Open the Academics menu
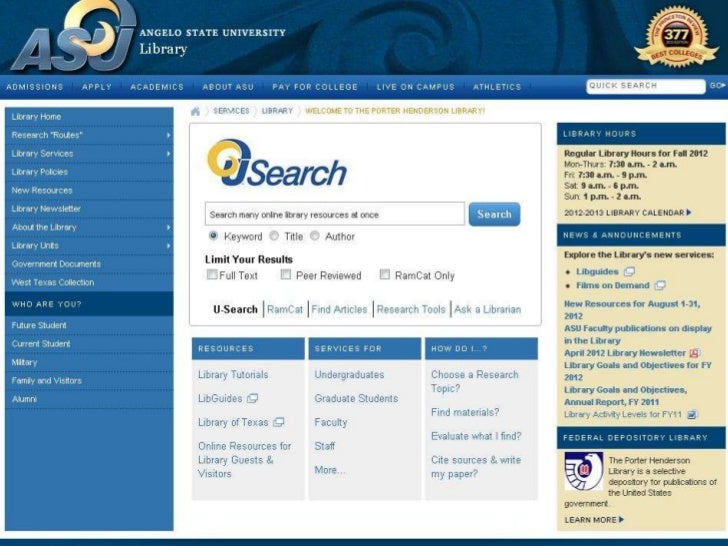728x546 pixels. [x=156, y=87]
